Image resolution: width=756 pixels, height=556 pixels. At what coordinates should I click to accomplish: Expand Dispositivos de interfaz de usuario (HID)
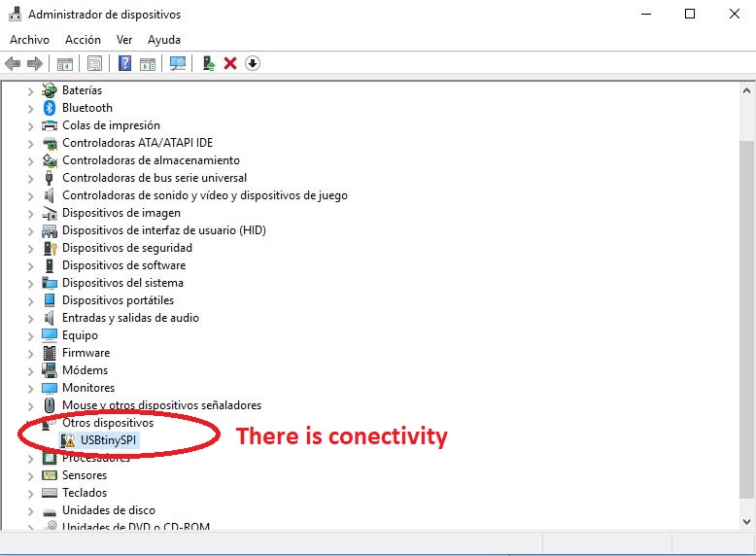(x=30, y=231)
